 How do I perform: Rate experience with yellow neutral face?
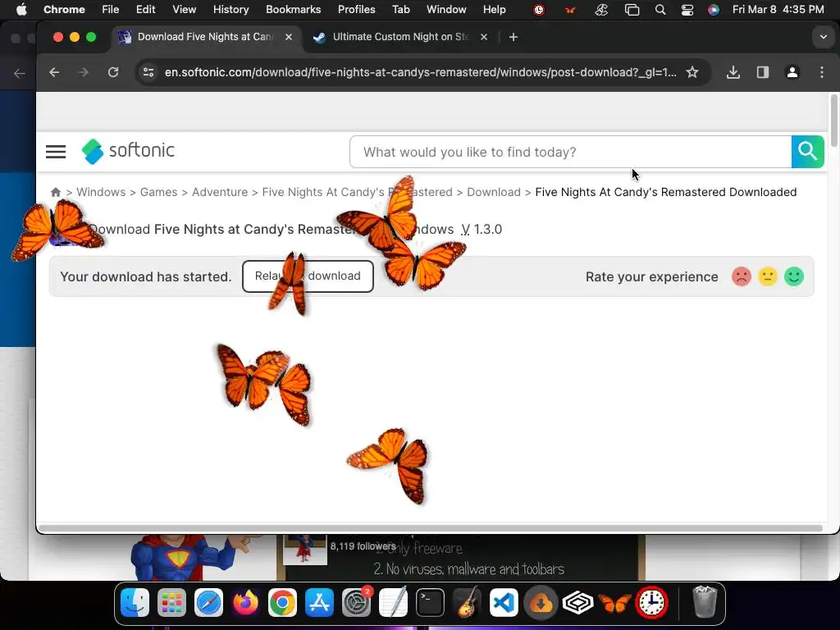click(768, 276)
